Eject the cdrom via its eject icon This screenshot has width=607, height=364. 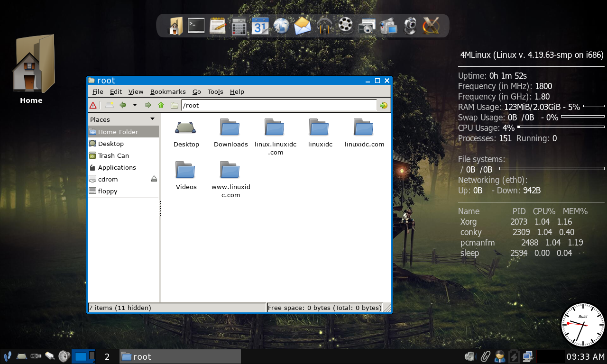click(154, 179)
